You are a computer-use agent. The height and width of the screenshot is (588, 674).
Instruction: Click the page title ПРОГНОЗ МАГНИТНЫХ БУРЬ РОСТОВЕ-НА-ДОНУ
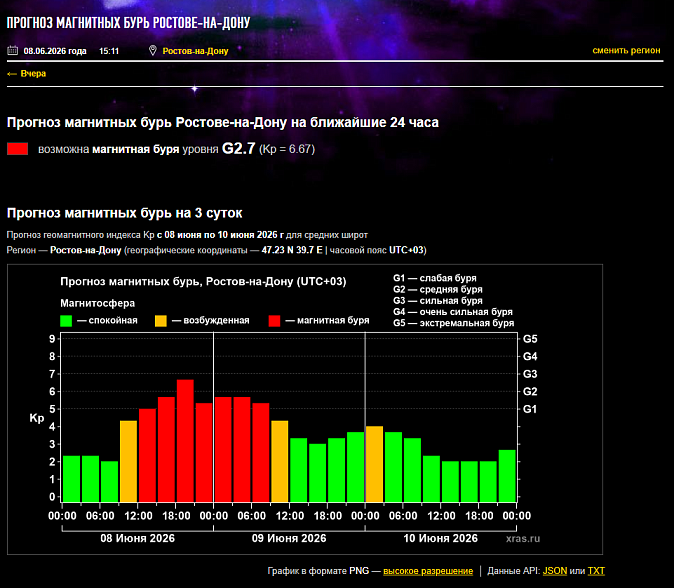tap(128, 23)
